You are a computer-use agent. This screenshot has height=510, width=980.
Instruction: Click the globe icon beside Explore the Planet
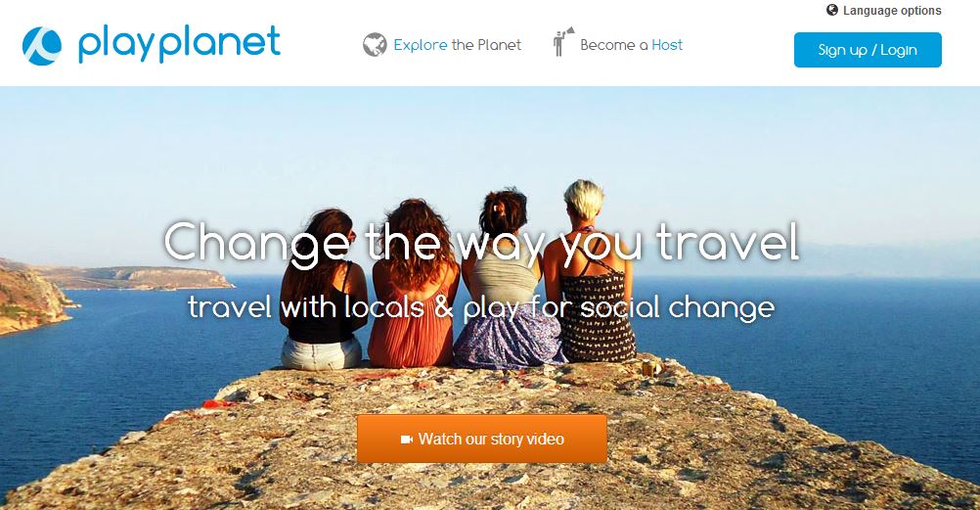coord(375,45)
